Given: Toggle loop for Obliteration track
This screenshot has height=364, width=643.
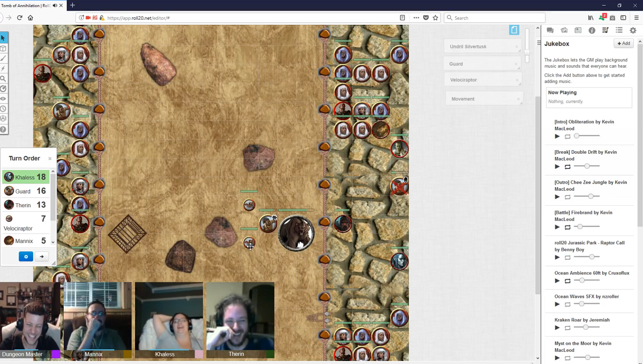Looking at the screenshot, I should click(x=568, y=136).
